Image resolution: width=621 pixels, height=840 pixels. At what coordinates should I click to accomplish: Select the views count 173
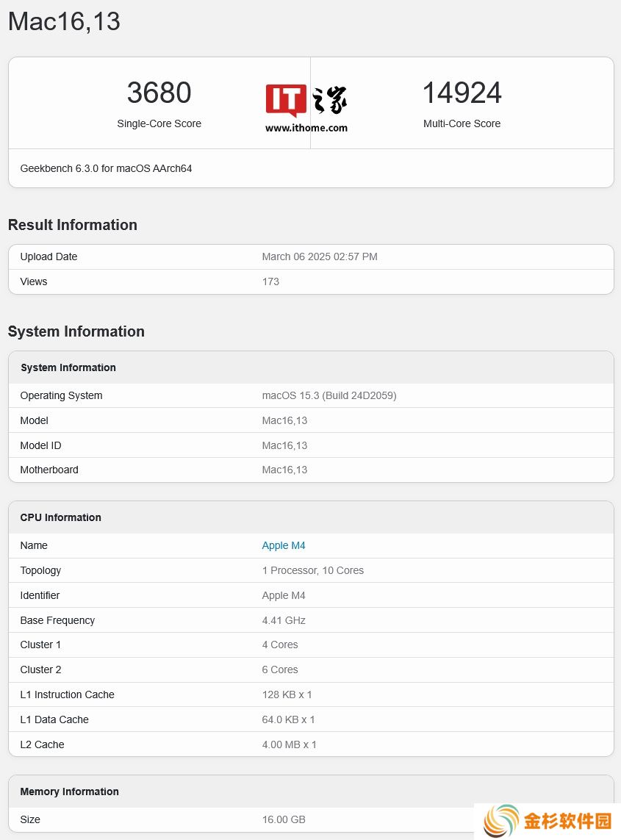(270, 281)
